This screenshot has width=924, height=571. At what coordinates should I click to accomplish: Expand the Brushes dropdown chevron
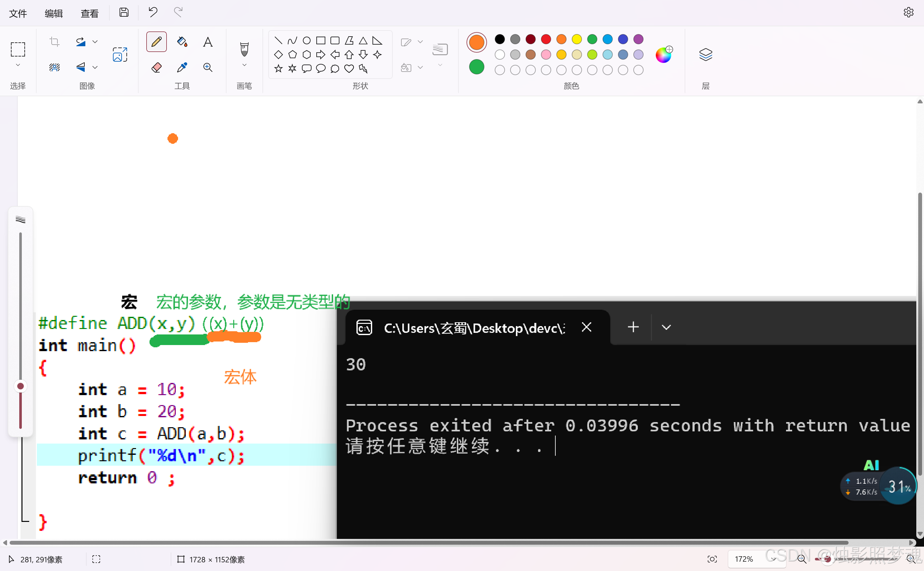tap(244, 65)
